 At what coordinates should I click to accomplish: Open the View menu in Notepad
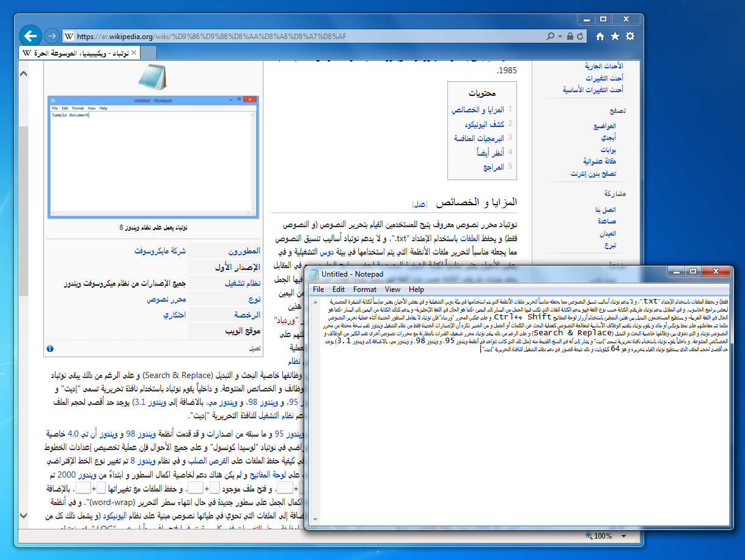[x=393, y=289]
